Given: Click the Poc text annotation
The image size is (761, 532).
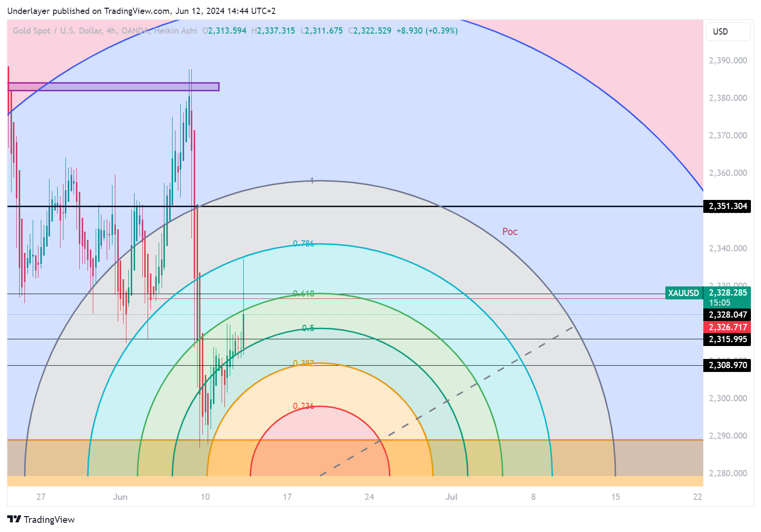Looking at the screenshot, I should [510, 232].
